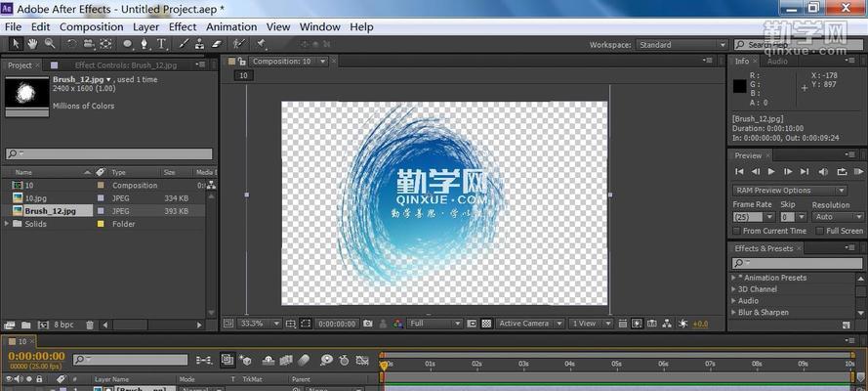Image resolution: width=868 pixels, height=391 pixels.
Task: Open the Resolution Auto dropdown
Action: coord(838,217)
